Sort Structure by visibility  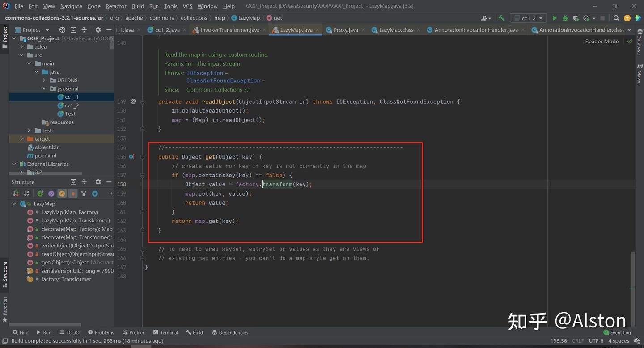point(16,193)
